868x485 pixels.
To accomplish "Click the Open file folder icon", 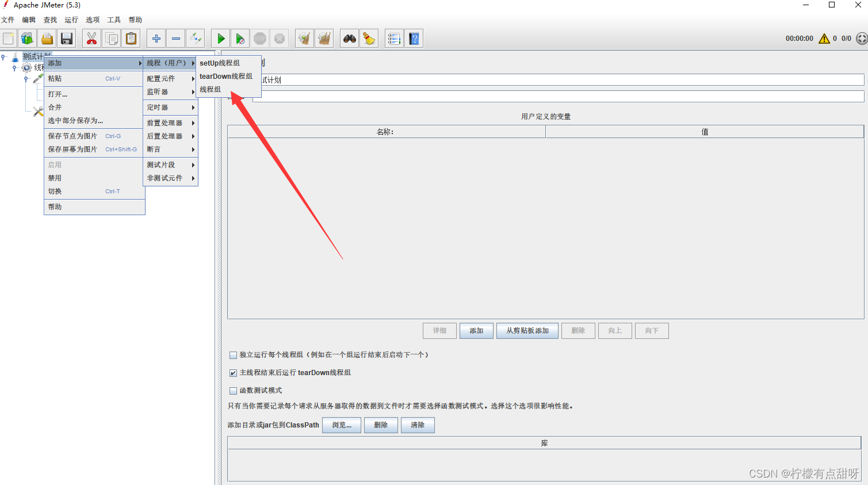I will click(47, 39).
